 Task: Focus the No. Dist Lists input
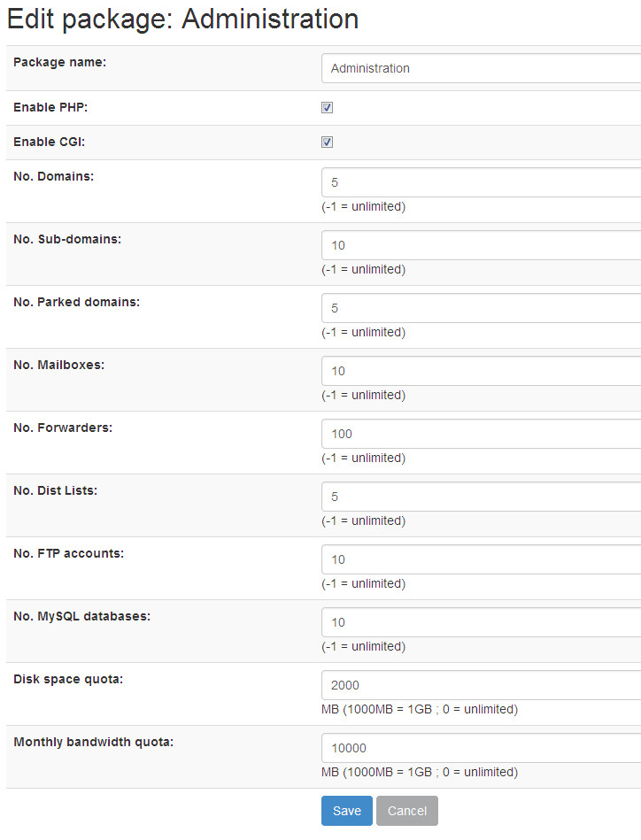[482, 496]
